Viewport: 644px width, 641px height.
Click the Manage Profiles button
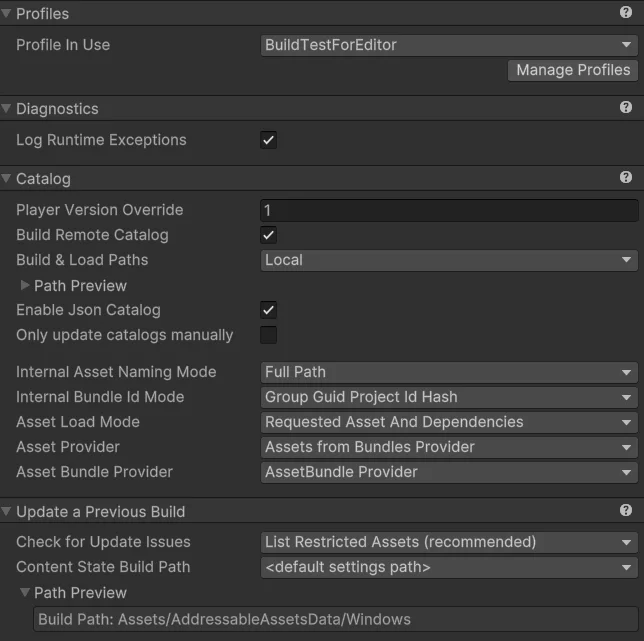[573, 71]
